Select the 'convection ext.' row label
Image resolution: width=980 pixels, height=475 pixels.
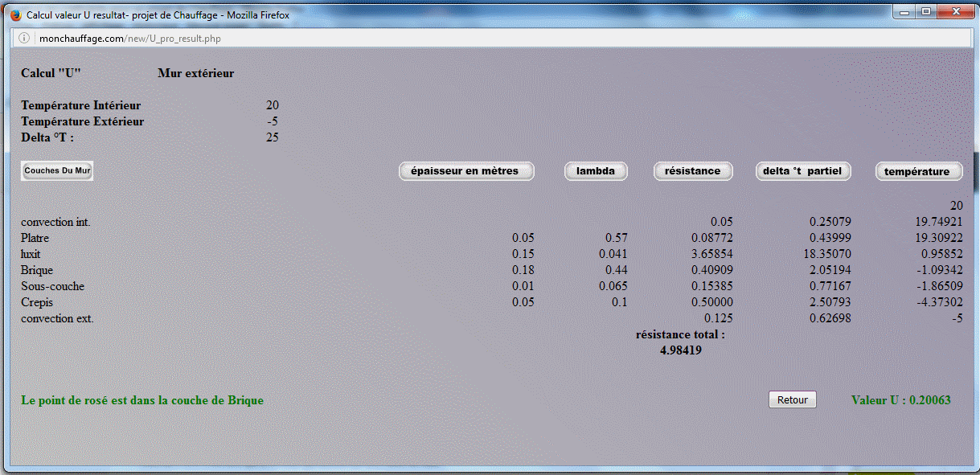point(57,318)
